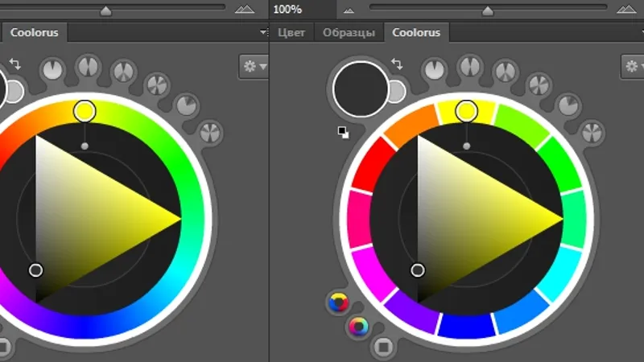Viewport: 644px width, 362px height.
Task: Pick pink-rose segment on right hue ring
Action: pyautogui.click(x=360, y=220)
